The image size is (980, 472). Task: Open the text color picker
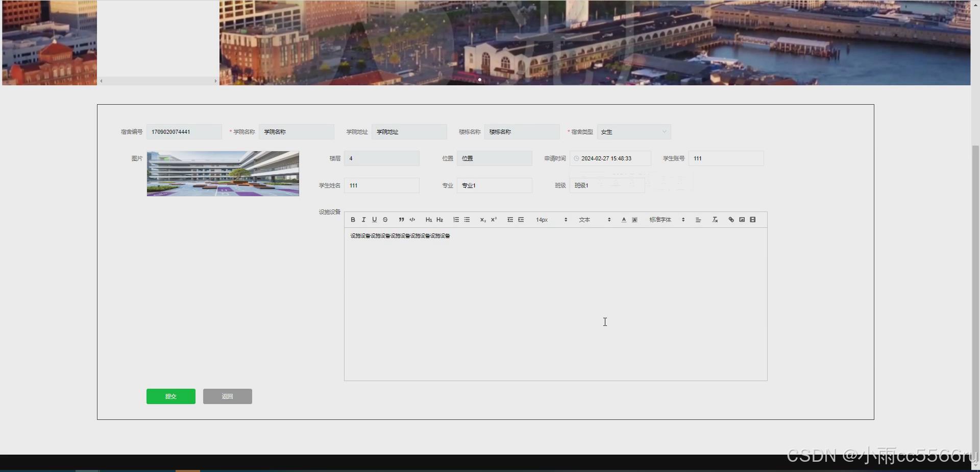[624, 220]
